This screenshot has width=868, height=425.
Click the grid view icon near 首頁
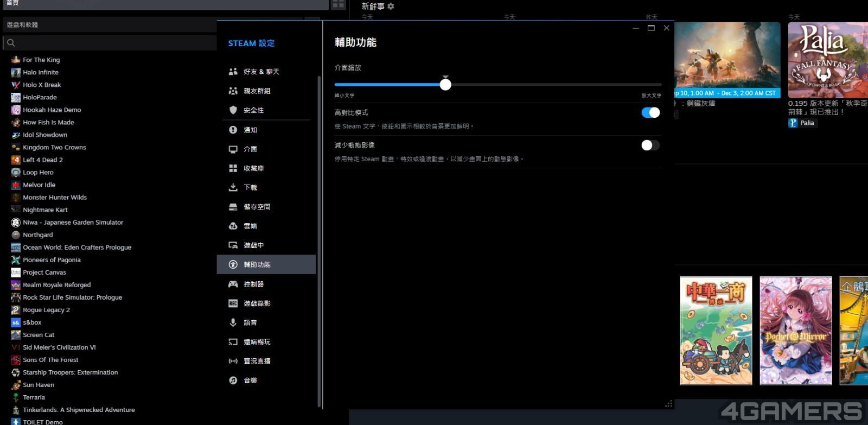click(339, 4)
